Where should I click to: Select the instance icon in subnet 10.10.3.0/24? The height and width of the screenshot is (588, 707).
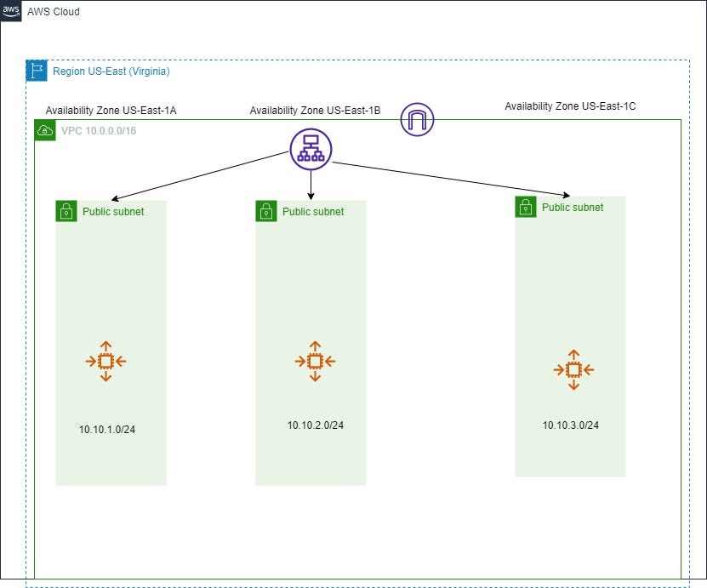tap(573, 369)
